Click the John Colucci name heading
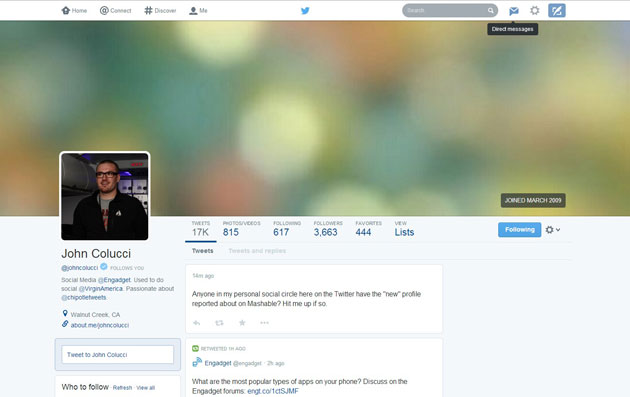Image resolution: width=630 pixels, height=397 pixels. pyautogui.click(x=96, y=254)
